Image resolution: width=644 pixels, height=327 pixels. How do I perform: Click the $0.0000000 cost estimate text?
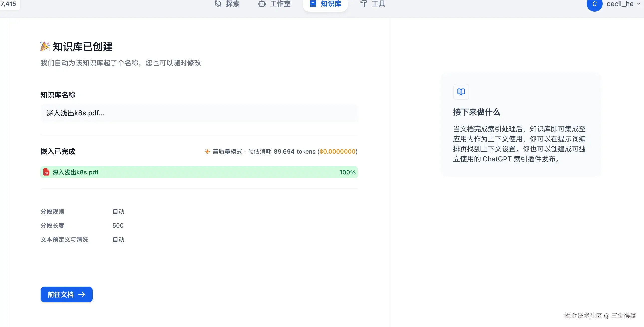pos(337,151)
